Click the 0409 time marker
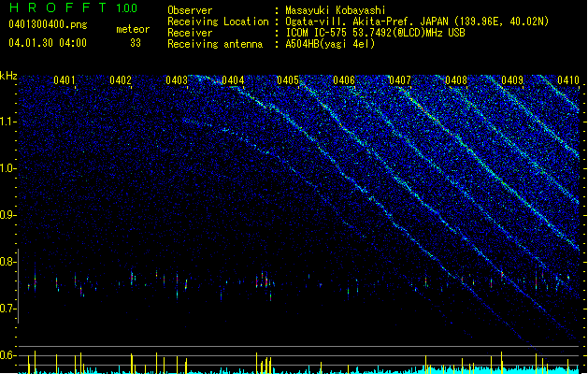Image resolution: width=588 pixels, height=374 pixels. tap(512, 80)
